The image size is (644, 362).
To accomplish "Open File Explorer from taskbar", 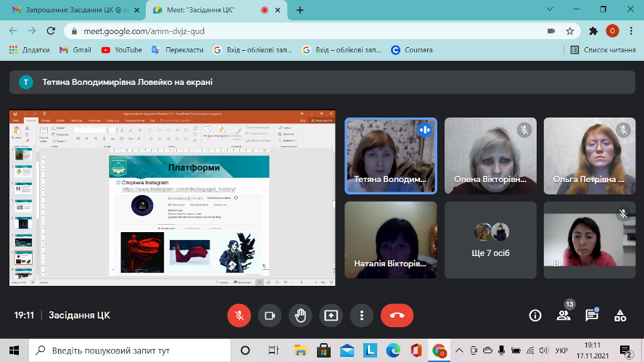I will pos(301,350).
